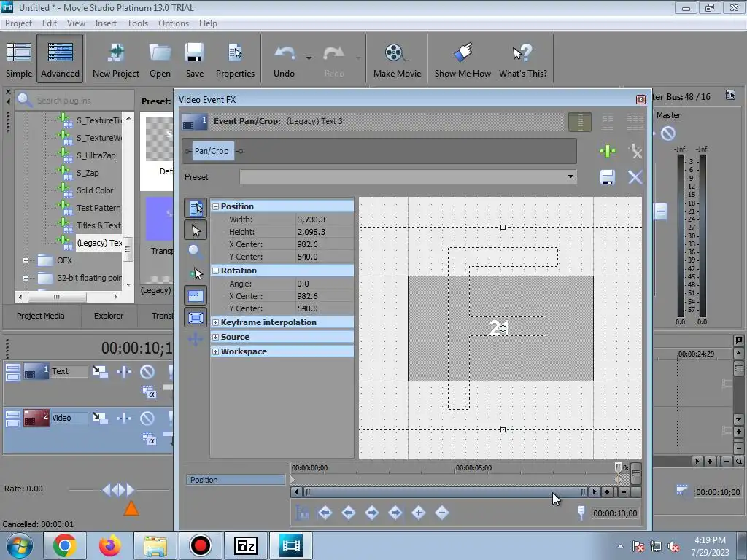Expand the Keyframe interpolation section

pos(215,322)
